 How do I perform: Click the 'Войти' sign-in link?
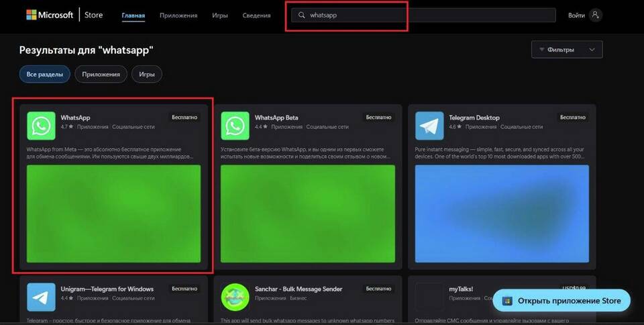(576, 15)
